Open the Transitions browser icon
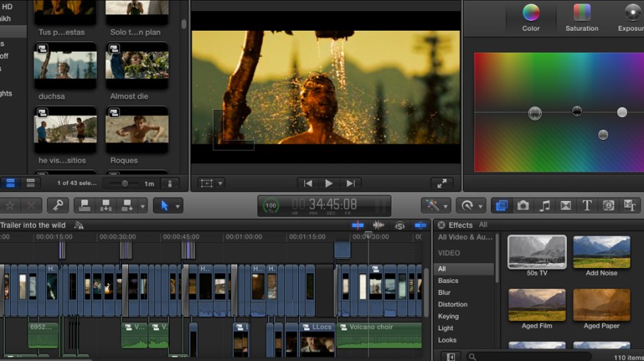 (x=566, y=206)
